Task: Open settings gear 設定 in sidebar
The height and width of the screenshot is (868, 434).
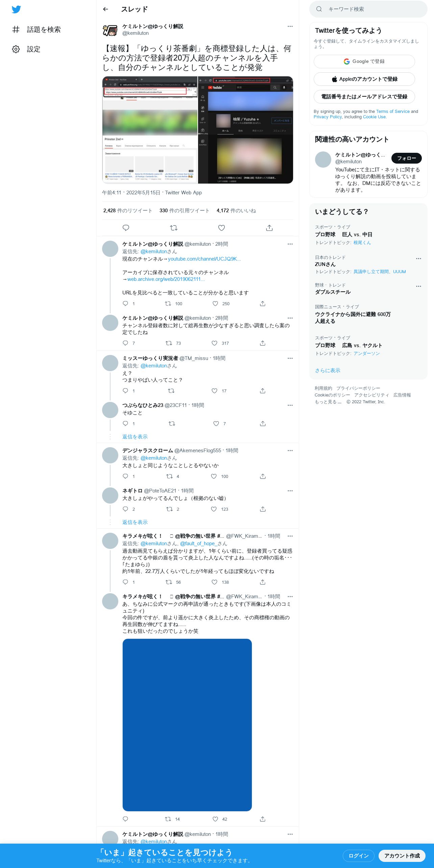Action: coord(26,49)
